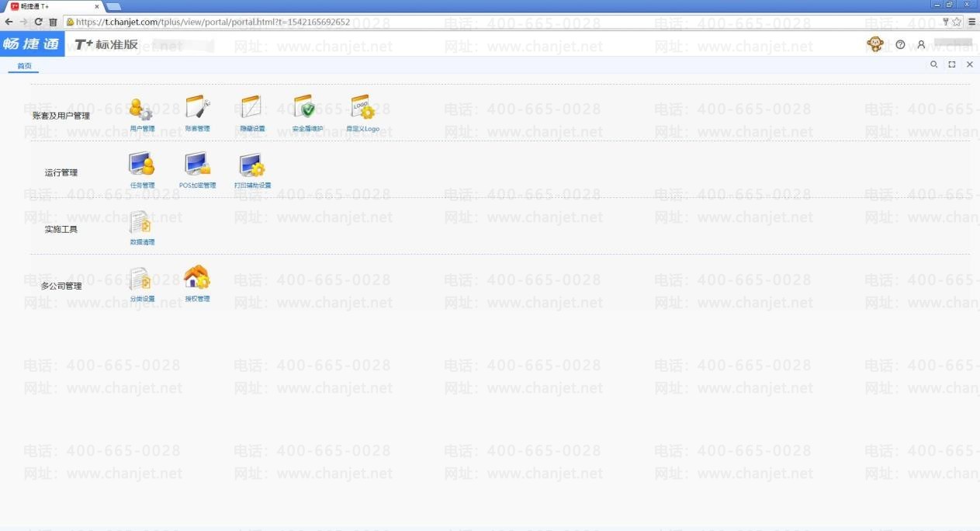Viewport: 980px width, 531px height.
Task: Click the blurred username beside profile icon
Action: tap(953, 43)
